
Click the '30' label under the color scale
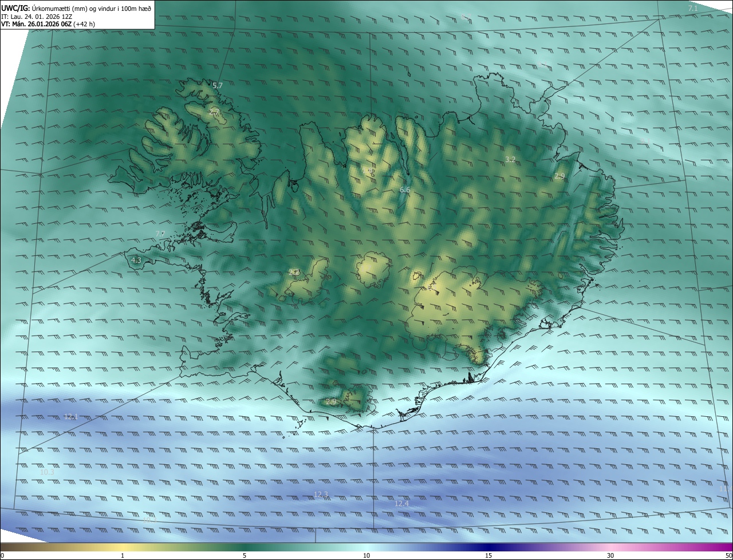pos(610,555)
